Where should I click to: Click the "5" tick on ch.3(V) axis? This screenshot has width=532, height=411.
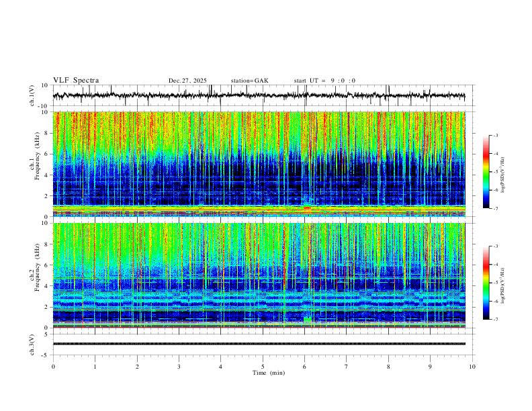48,334
